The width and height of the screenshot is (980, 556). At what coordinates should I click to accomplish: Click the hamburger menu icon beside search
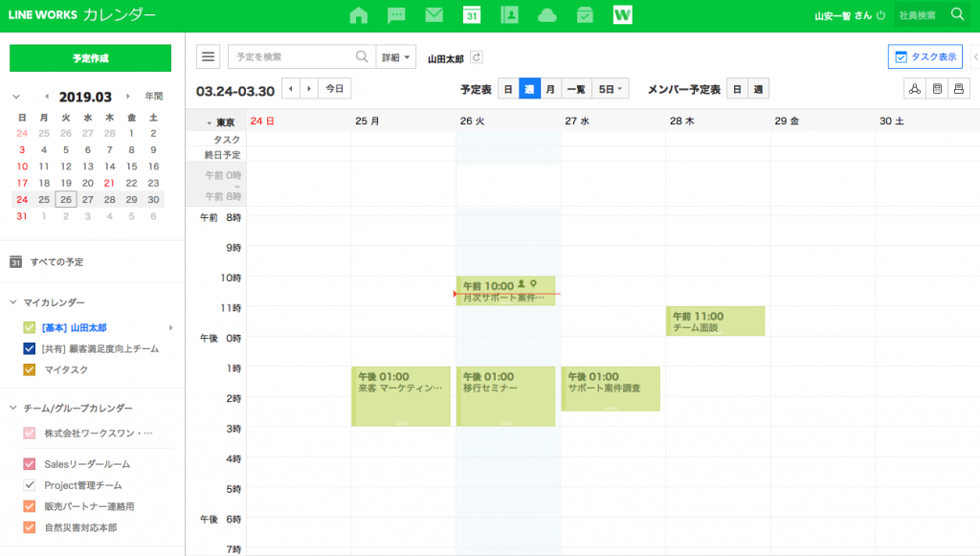click(x=208, y=57)
